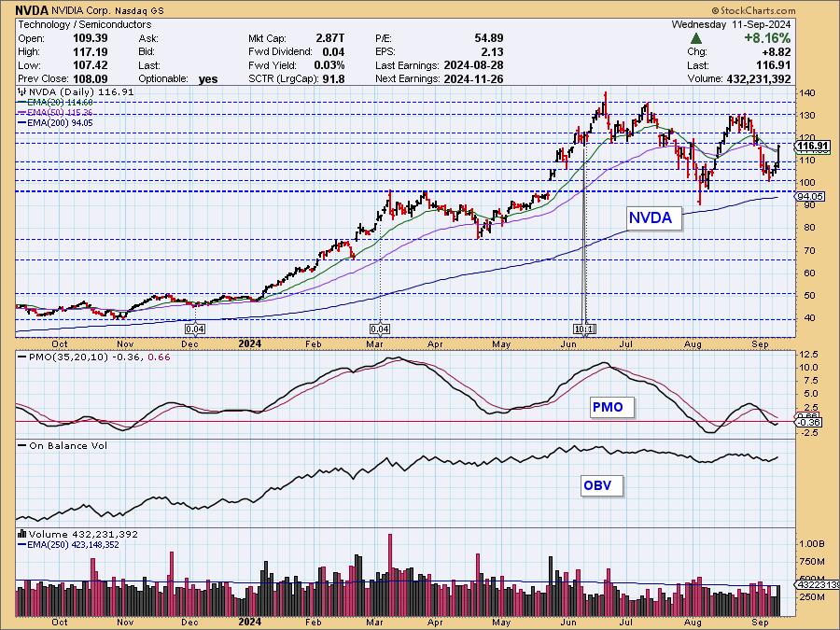Select the Prev Close value 108.09
840x630 pixels.
pyautogui.click(x=90, y=78)
